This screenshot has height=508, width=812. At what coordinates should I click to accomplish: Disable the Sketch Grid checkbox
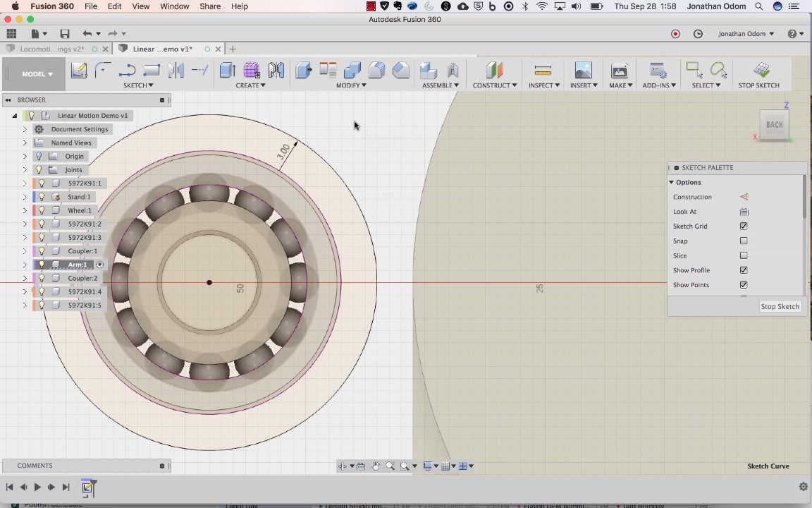[x=744, y=226]
